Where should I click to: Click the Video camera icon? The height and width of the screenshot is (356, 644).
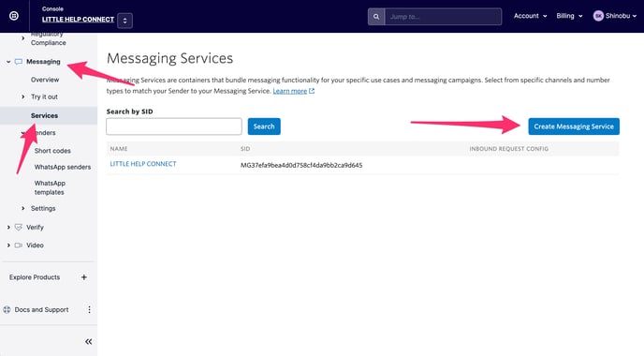point(19,245)
